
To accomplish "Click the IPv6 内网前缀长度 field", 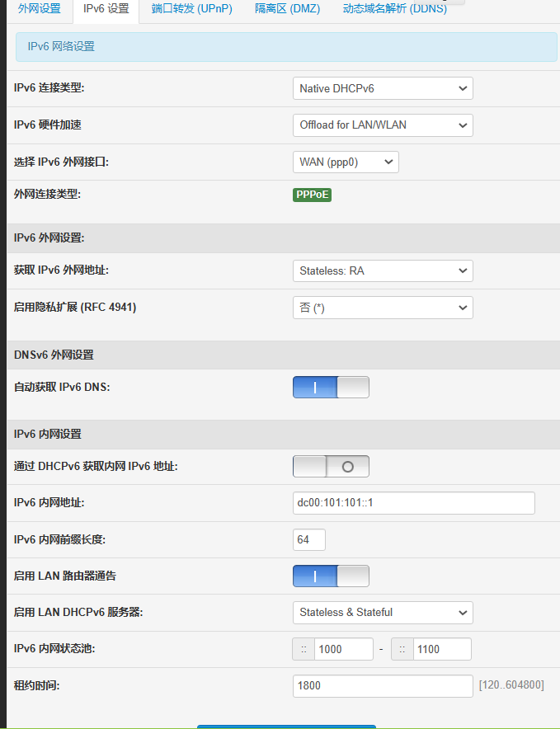I will point(309,540).
